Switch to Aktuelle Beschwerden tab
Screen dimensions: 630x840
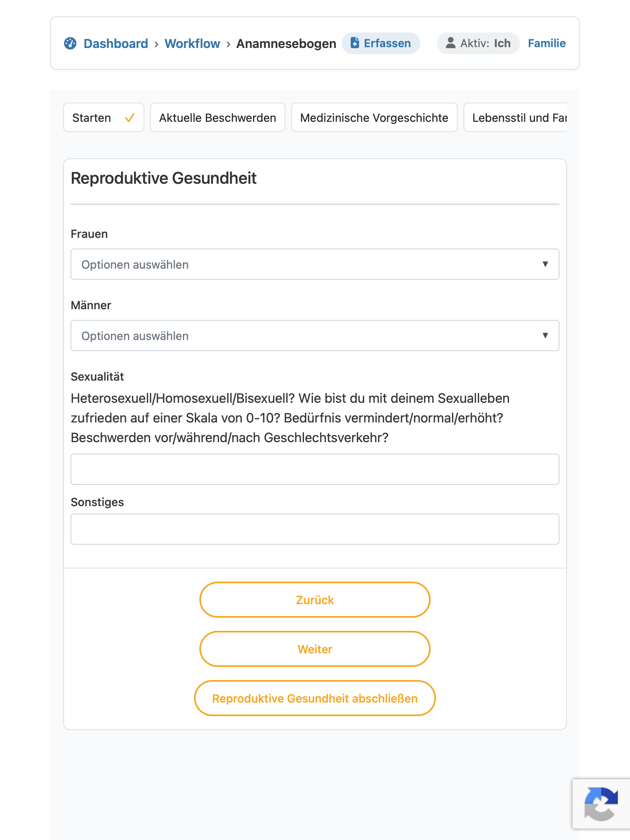pos(218,117)
